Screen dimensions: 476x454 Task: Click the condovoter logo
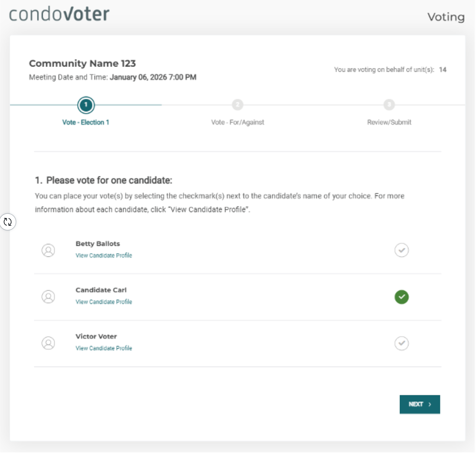click(59, 14)
